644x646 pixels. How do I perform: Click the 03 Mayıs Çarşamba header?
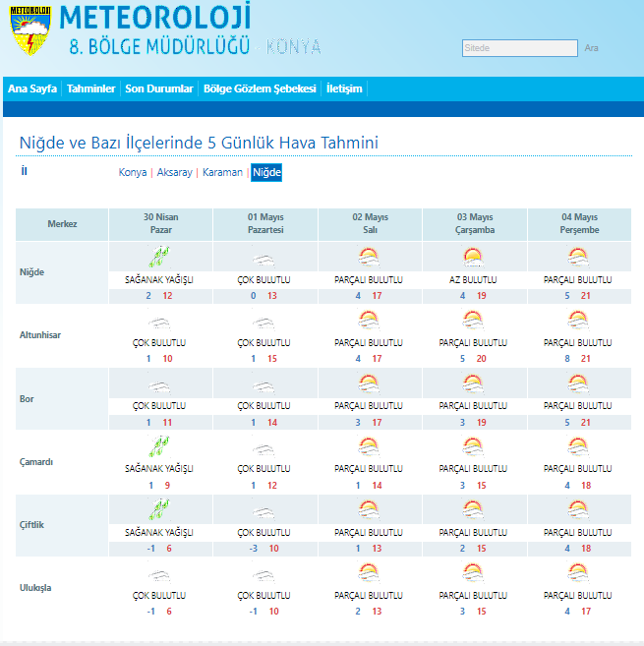(475, 224)
